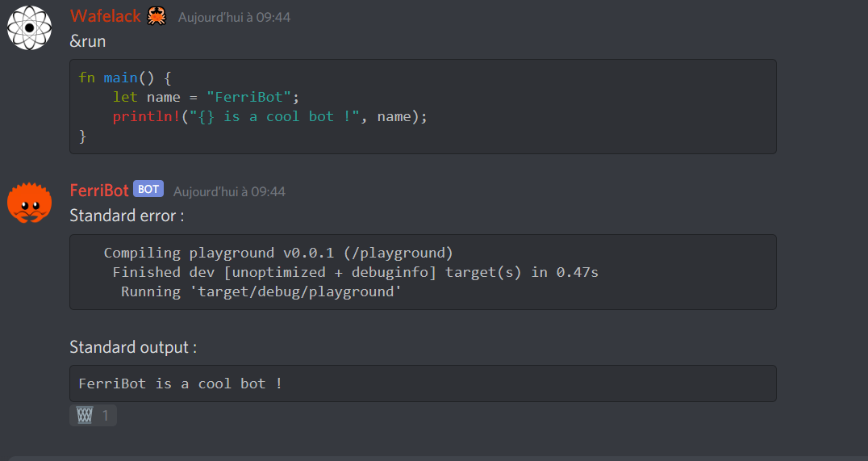Click the crab emoji beside Wafelack's name
868x461 pixels.
point(156,15)
